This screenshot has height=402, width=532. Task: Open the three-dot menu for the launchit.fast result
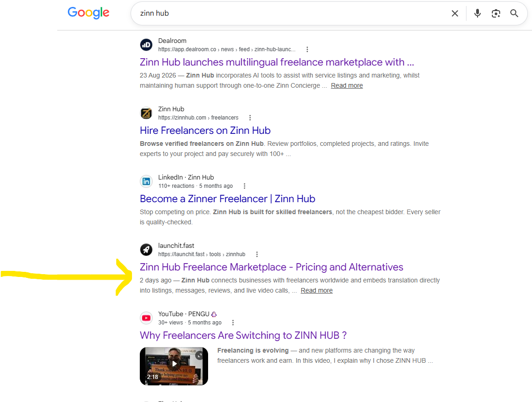pos(257,254)
